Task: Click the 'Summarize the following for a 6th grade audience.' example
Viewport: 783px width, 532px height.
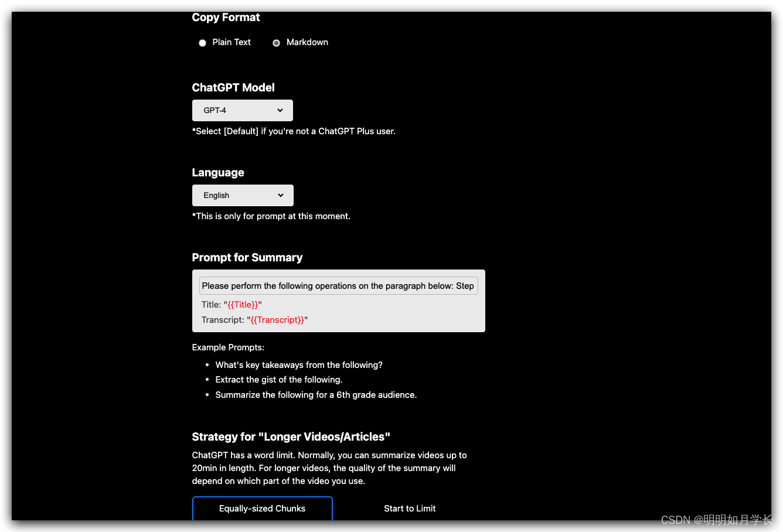Action: click(x=316, y=395)
